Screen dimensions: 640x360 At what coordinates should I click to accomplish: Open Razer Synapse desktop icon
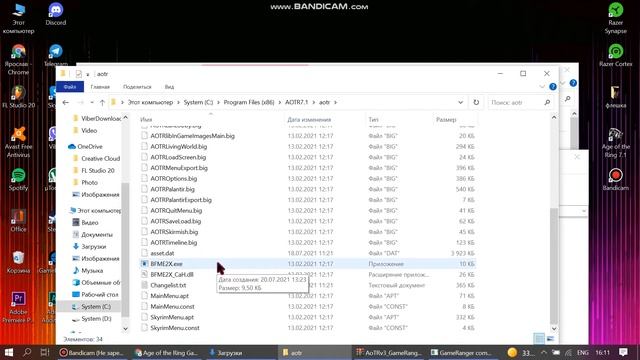pyautogui.click(x=616, y=18)
